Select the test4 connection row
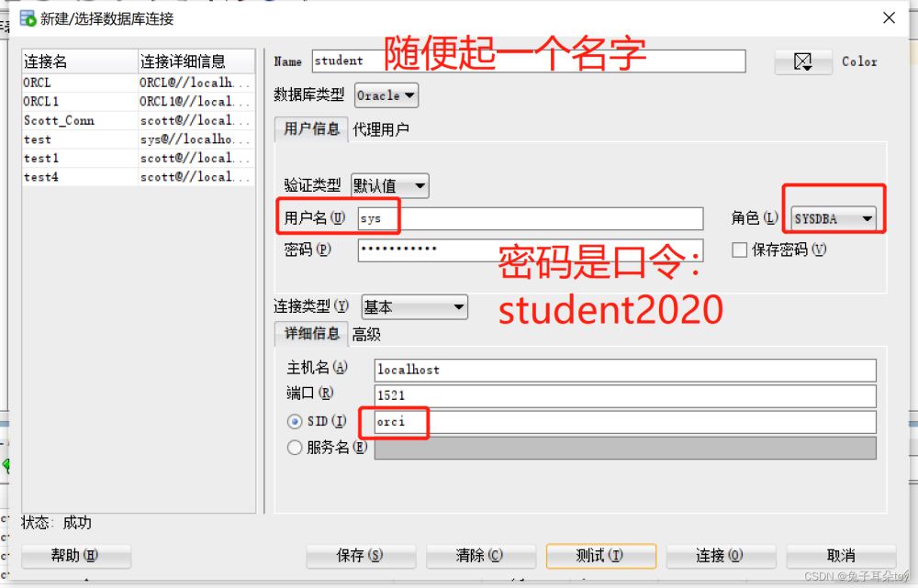 coord(139,177)
